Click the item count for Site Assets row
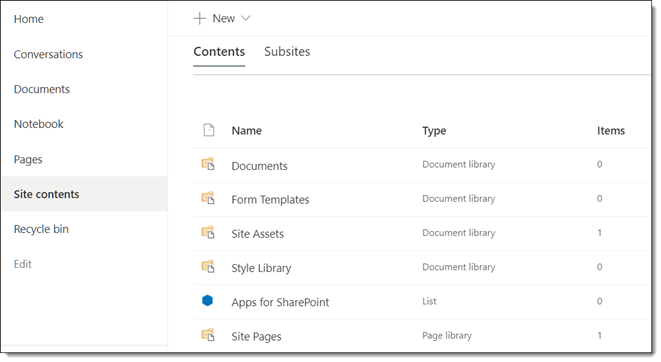 coord(599,233)
